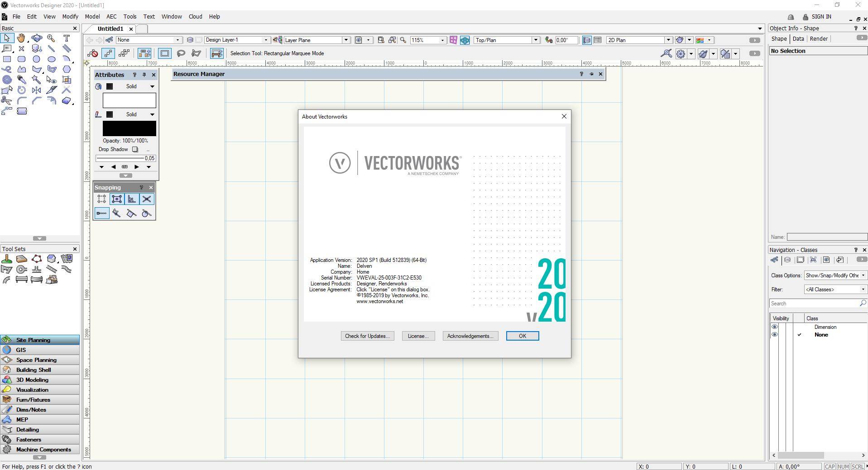Select the Flyover tool

37,38
